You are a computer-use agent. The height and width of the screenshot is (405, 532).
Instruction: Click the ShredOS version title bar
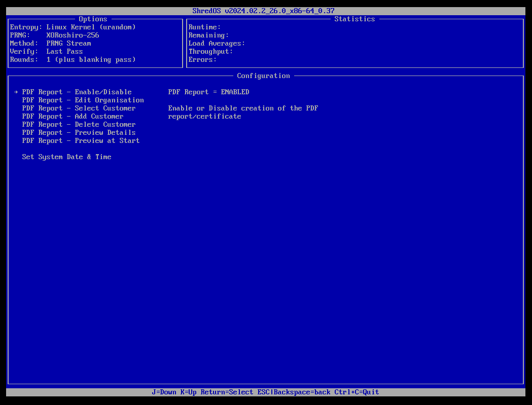tap(266, 10)
